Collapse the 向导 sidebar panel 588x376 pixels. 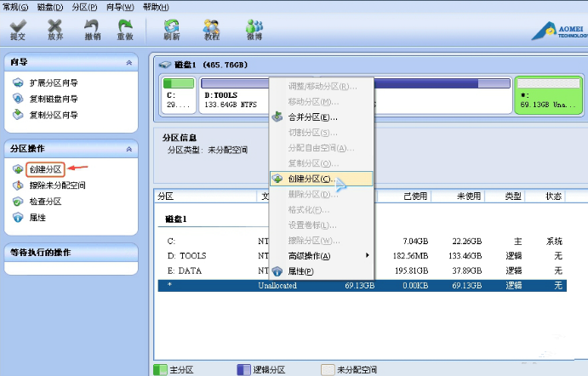128,63
